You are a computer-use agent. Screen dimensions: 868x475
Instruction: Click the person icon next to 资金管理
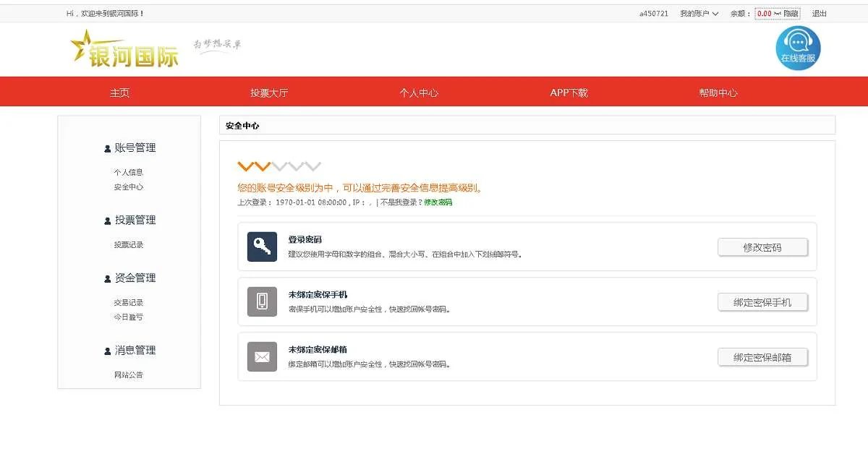point(108,278)
